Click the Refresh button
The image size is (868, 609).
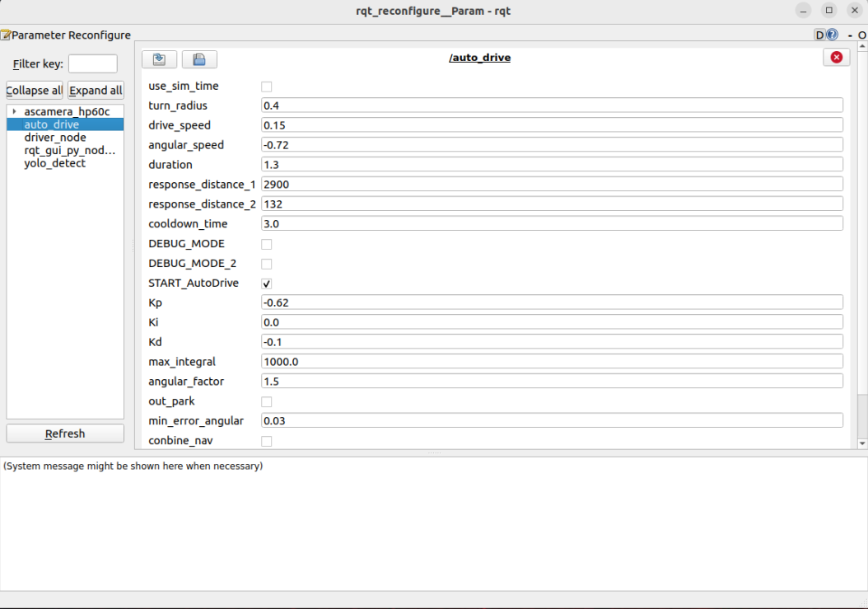[x=65, y=433]
